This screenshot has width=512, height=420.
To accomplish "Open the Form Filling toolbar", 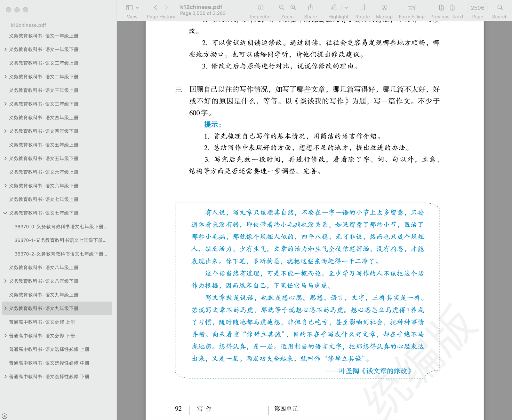I will [412, 8].
